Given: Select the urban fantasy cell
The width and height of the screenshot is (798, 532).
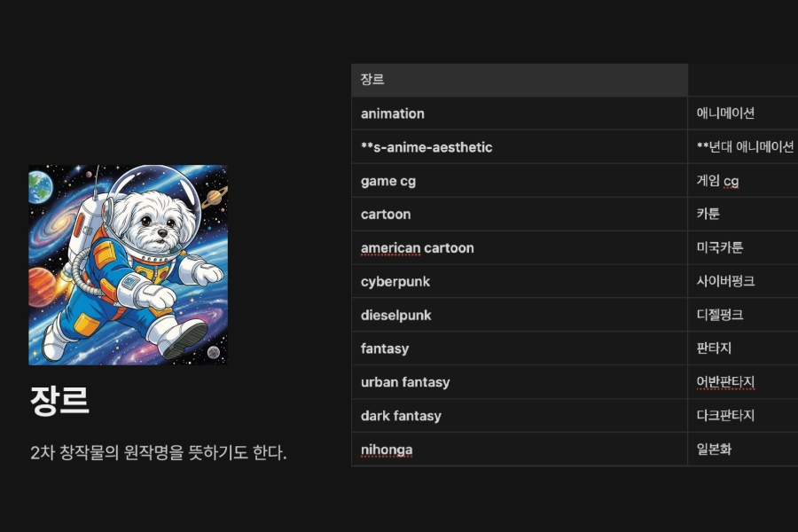Looking at the screenshot, I should (520, 382).
